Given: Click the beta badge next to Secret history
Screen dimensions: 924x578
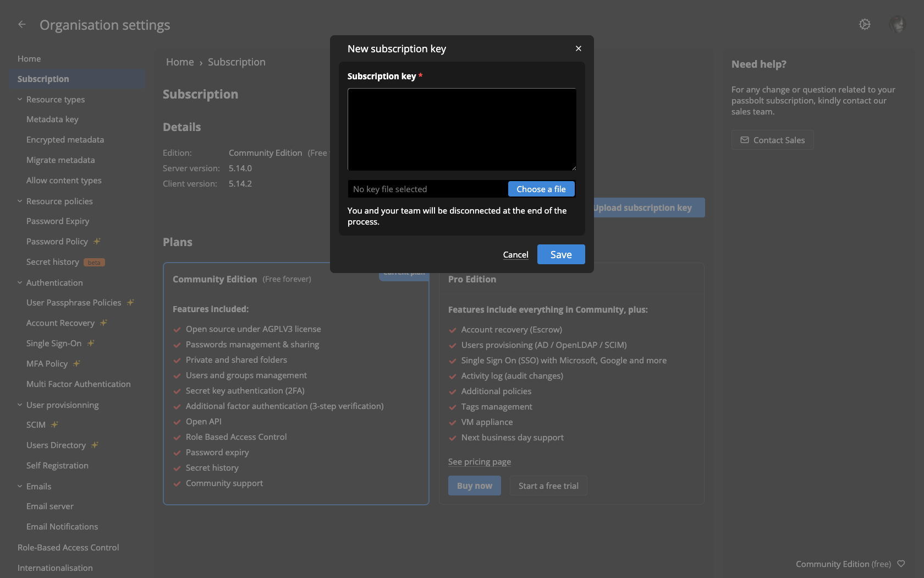Looking at the screenshot, I should (94, 263).
